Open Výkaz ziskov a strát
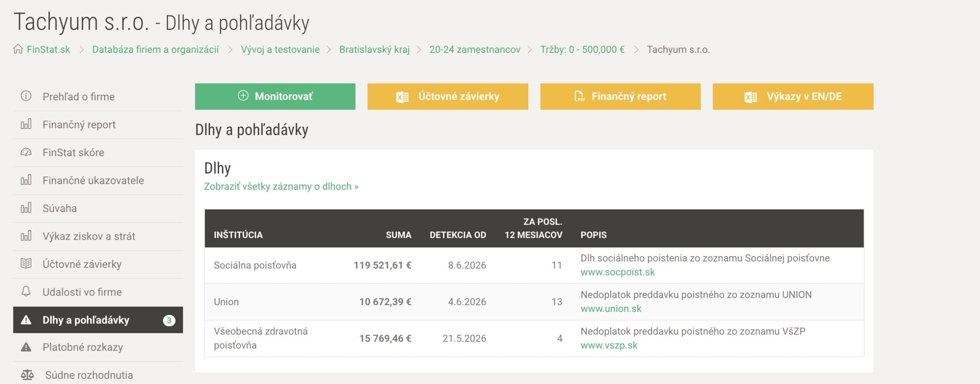 (98, 236)
